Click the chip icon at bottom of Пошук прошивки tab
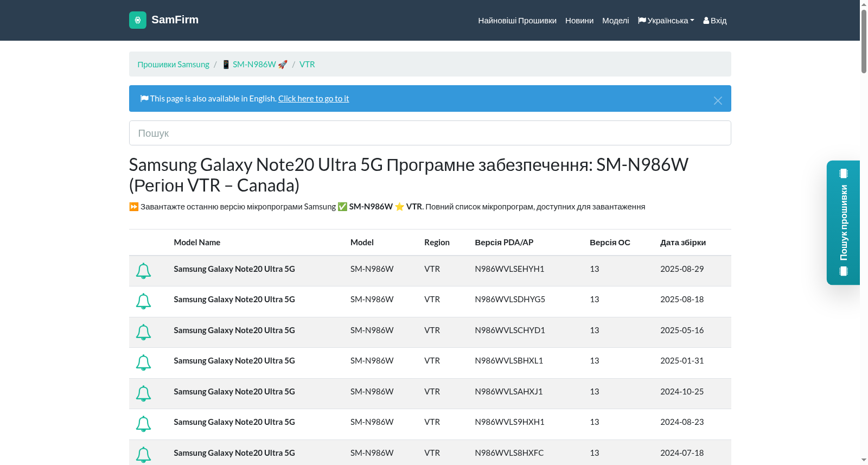Viewport: 868px width, 465px height. 843,271
